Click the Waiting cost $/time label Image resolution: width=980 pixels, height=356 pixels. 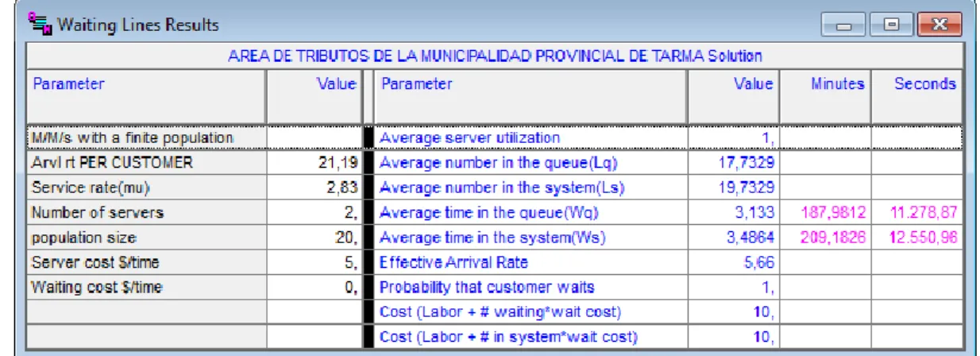click(95, 287)
